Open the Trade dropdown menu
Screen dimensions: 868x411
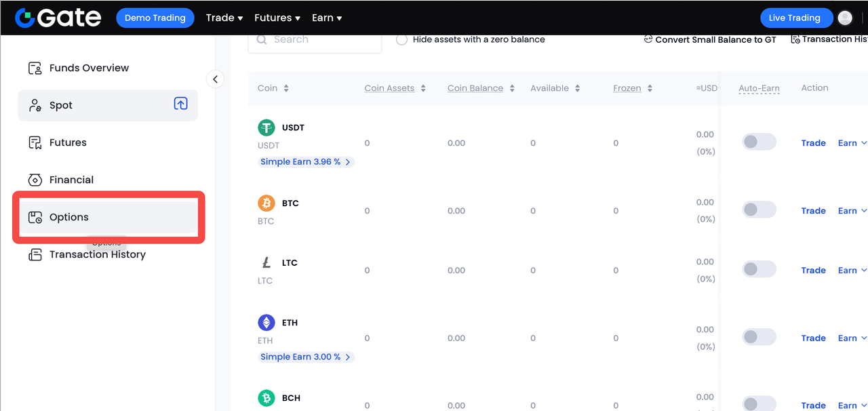pos(224,18)
